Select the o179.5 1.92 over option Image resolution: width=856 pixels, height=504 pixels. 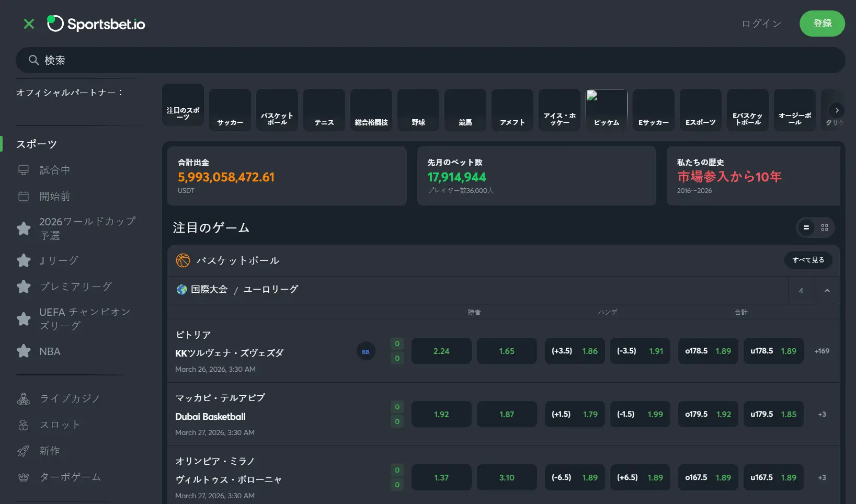708,414
